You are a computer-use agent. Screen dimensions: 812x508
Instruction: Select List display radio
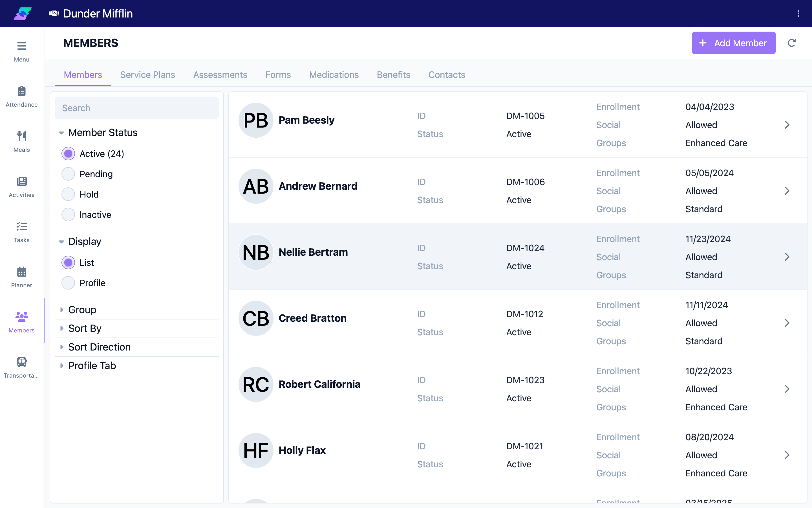[68, 262]
